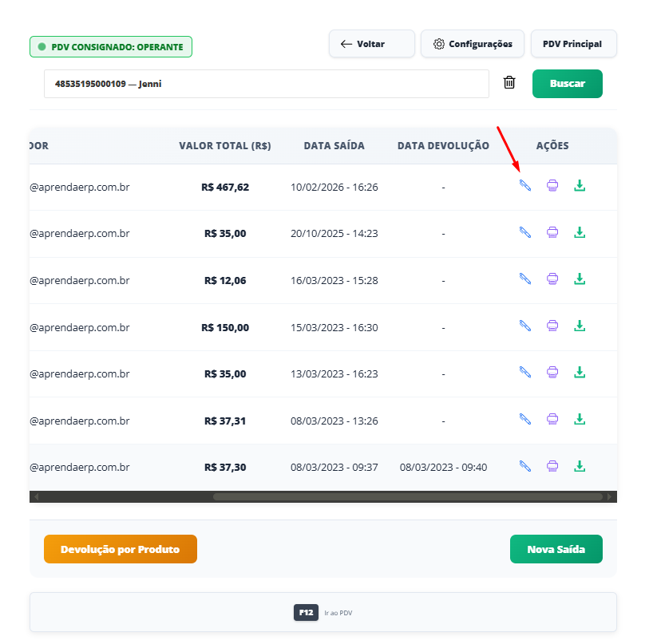Image resolution: width=653 pixels, height=644 pixels.
Task: Open Configurações settings
Action: (x=473, y=44)
